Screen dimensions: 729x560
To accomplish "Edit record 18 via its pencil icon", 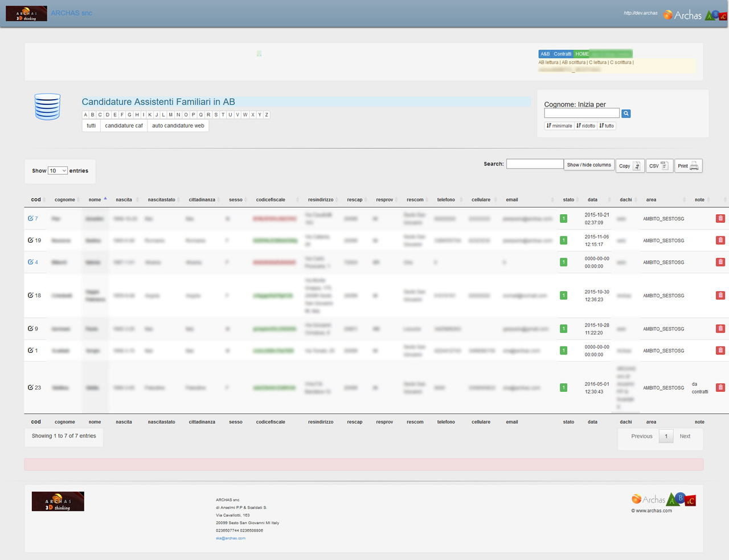I will click(x=31, y=296).
